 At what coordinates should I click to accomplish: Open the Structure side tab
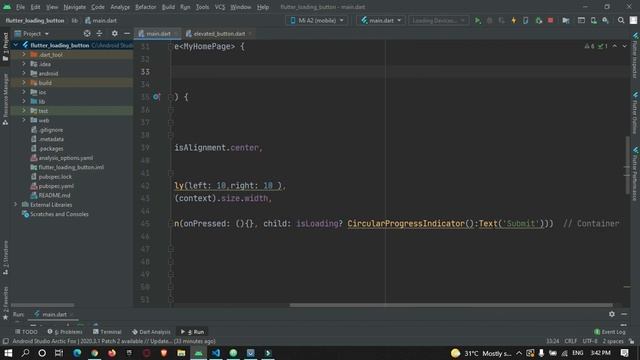5,257
